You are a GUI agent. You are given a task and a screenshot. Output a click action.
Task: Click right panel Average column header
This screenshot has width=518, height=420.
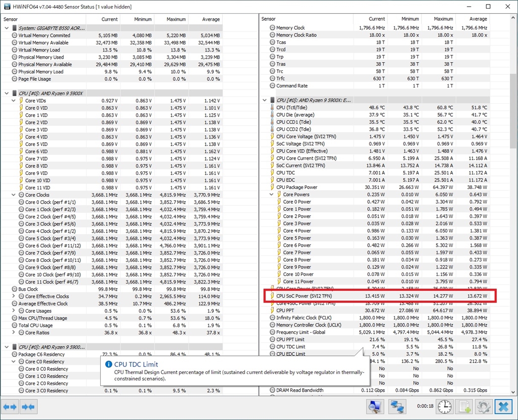(472, 19)
